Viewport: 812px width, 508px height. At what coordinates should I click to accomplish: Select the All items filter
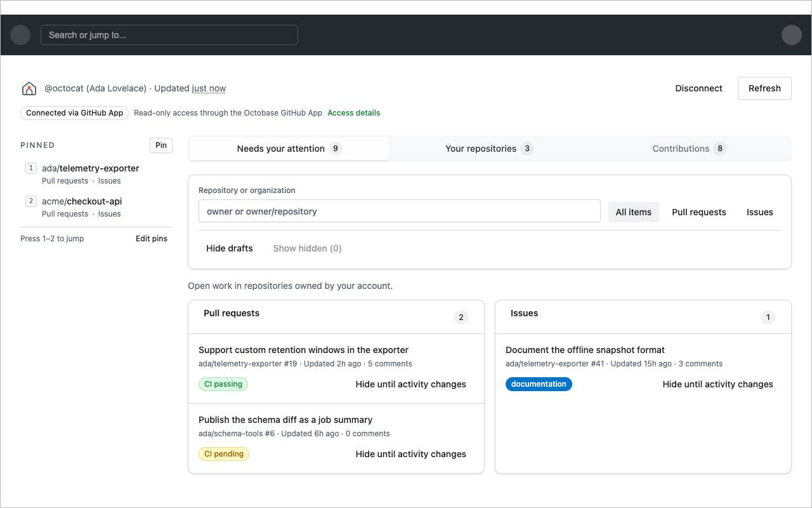click(634, 212)
